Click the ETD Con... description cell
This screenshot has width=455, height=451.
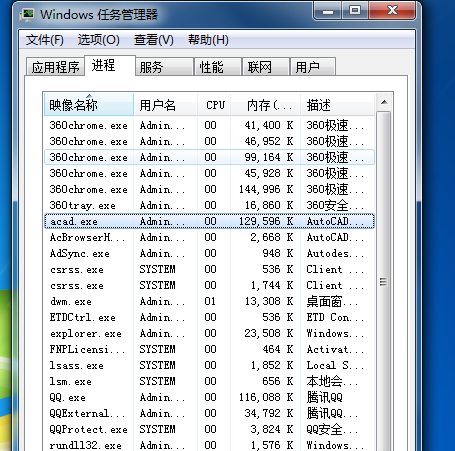335,317
